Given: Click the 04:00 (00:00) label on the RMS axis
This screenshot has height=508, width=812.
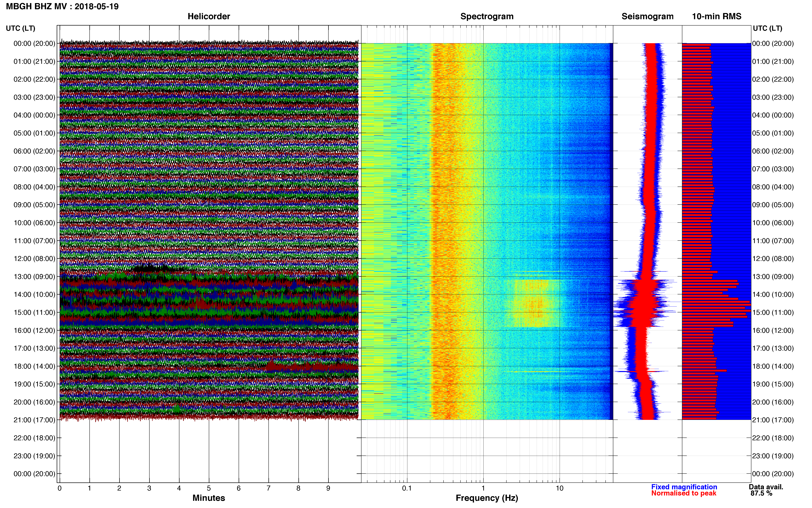Looking at the screenshot, I should [x=773, y=115].
